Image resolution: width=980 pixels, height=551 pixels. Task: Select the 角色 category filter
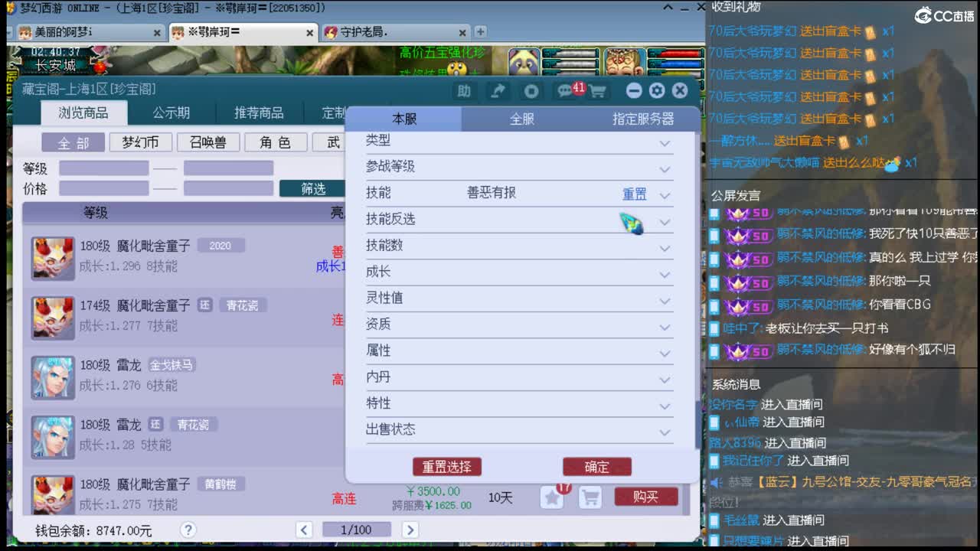pyautogui.click(x=275, y=142)
